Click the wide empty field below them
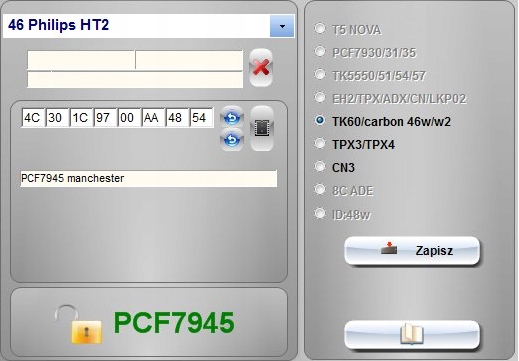The height and width of the screenshot is (361, 519). coord(135,80)
